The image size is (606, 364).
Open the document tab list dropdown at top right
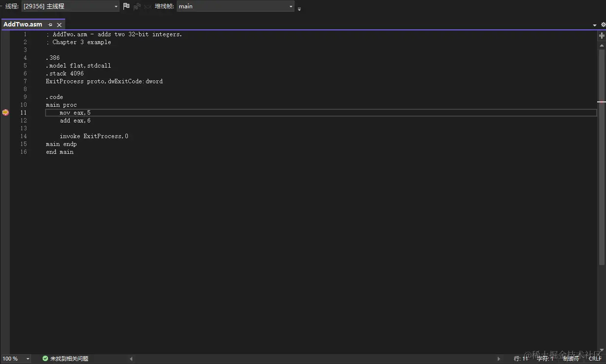594,24
